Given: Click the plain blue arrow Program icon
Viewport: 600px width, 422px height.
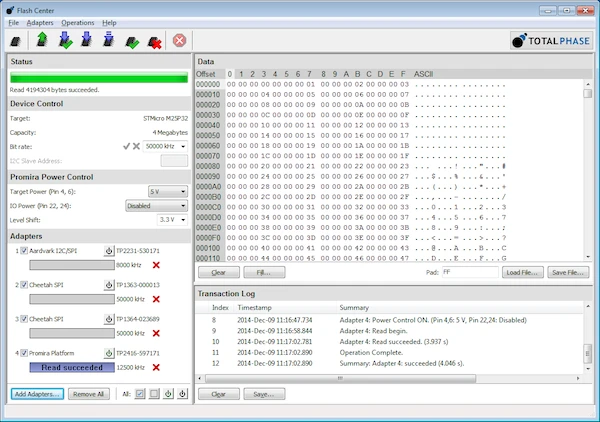Looking at the screenshot, I should click(86, 40).
